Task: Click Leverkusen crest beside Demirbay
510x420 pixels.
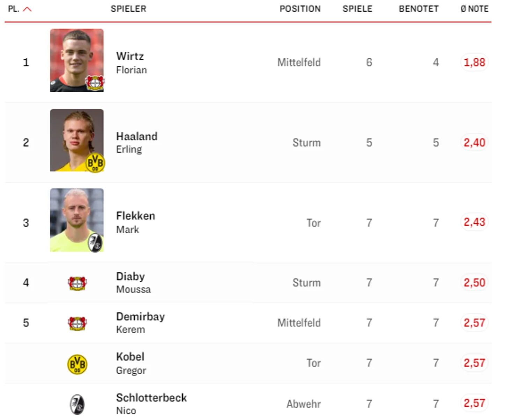Action: [77, 324]
